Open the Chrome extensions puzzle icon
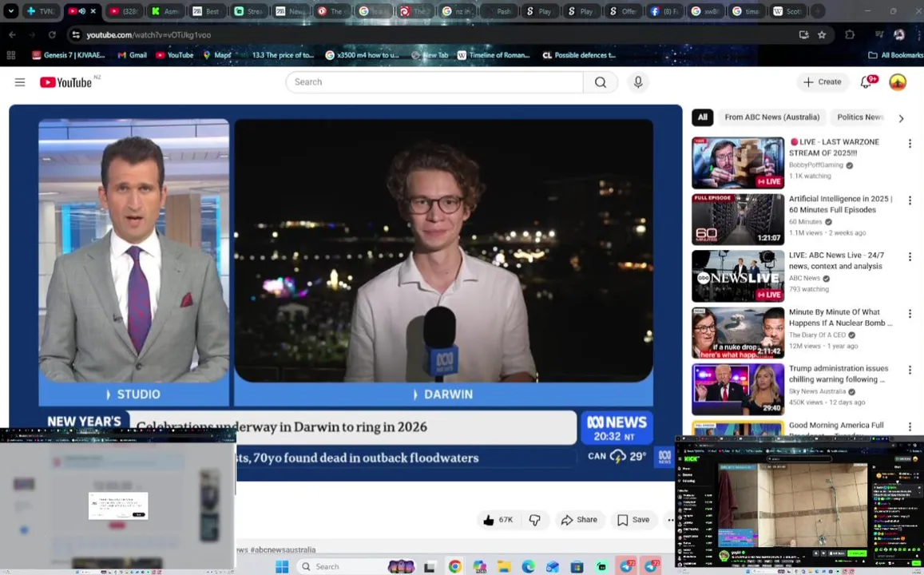Image resolution: width=924 pixels, height=575 pixels. coord(850,35)
